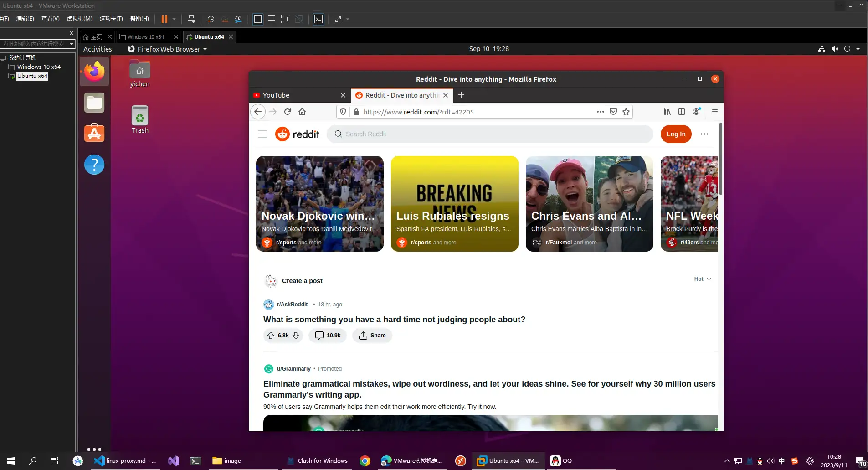The width and height of the screenshot is (868, 470).
Task: Click the 10.9k comments button
Action: [328, 336]
